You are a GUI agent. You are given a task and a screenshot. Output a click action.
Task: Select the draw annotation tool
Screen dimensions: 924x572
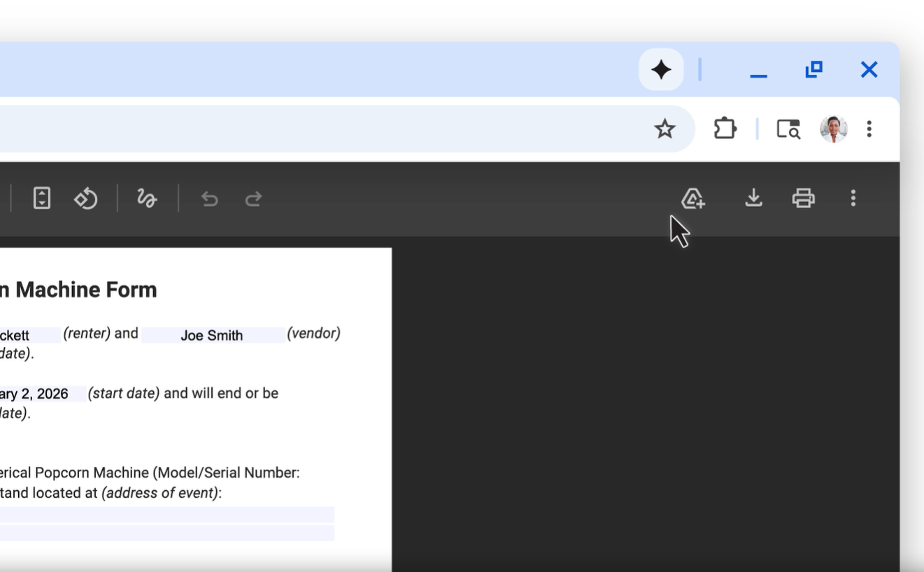pos(147,199)
